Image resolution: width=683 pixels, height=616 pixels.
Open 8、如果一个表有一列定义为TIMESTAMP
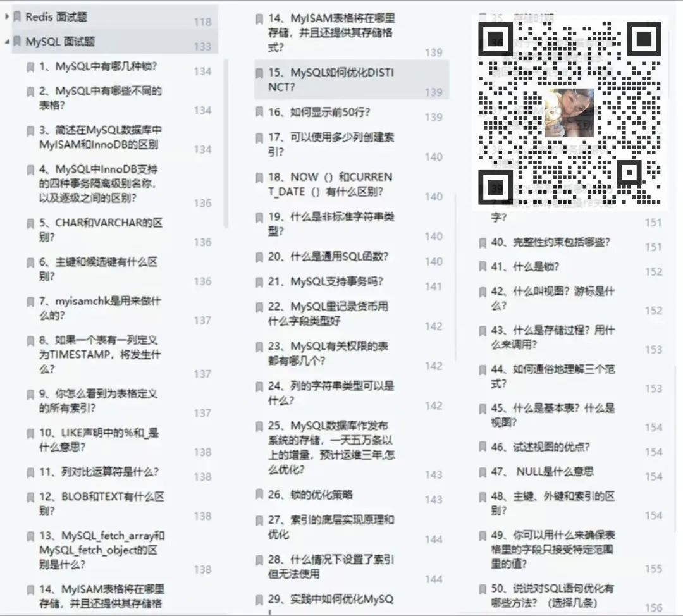pyautogui.click(x=100, y=354)
